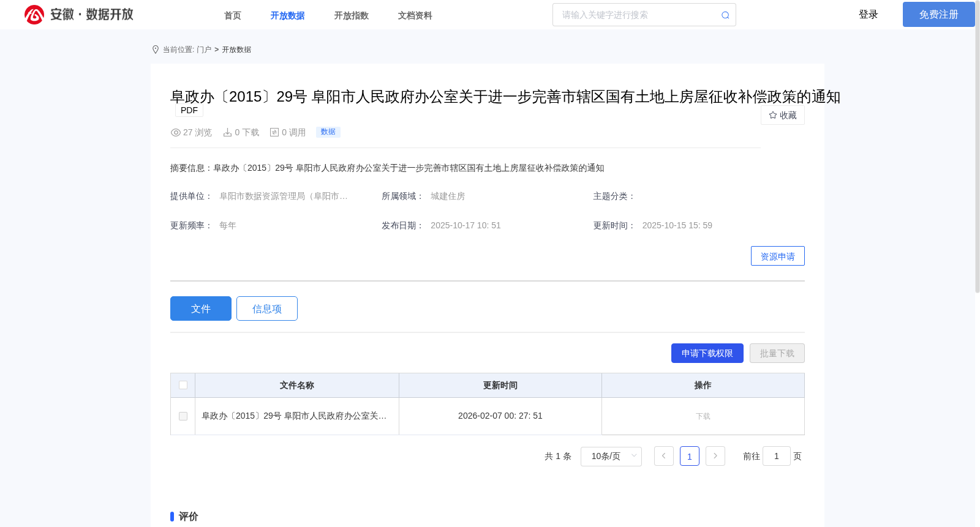Click the 资源申请 button
Image resolution: width=980 pixels, height=527 pixels.
(778, 256)
